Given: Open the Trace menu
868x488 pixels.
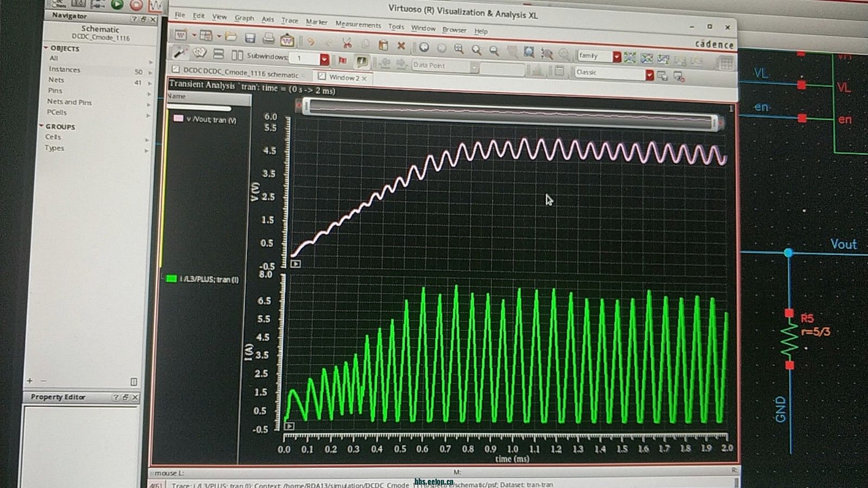Looking at the screenshot, I should (x=290, y=20).
